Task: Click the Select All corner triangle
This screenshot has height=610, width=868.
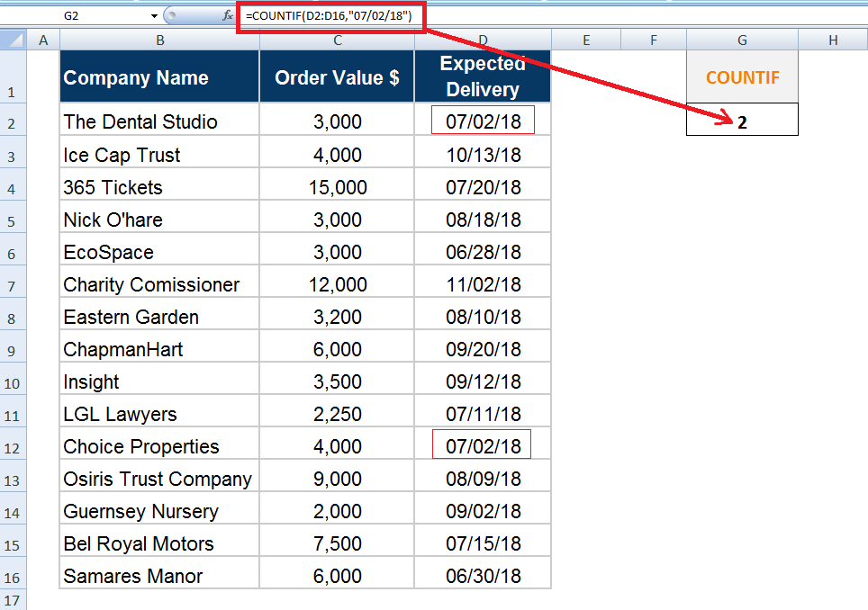Action: (14, 40)
